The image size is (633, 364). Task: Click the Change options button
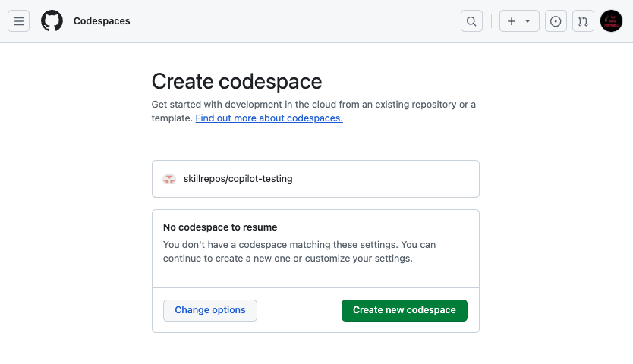point(210,310)
